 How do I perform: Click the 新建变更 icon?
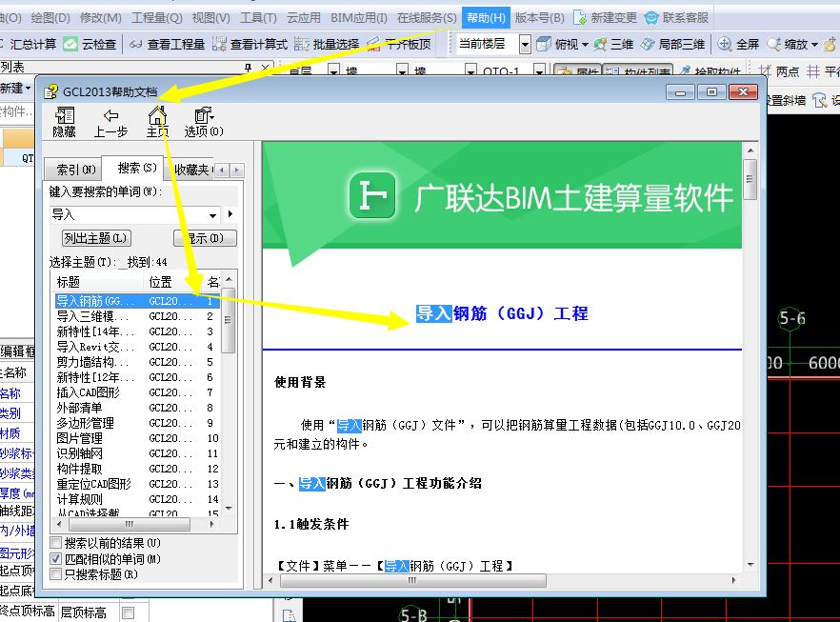[605, 18]
